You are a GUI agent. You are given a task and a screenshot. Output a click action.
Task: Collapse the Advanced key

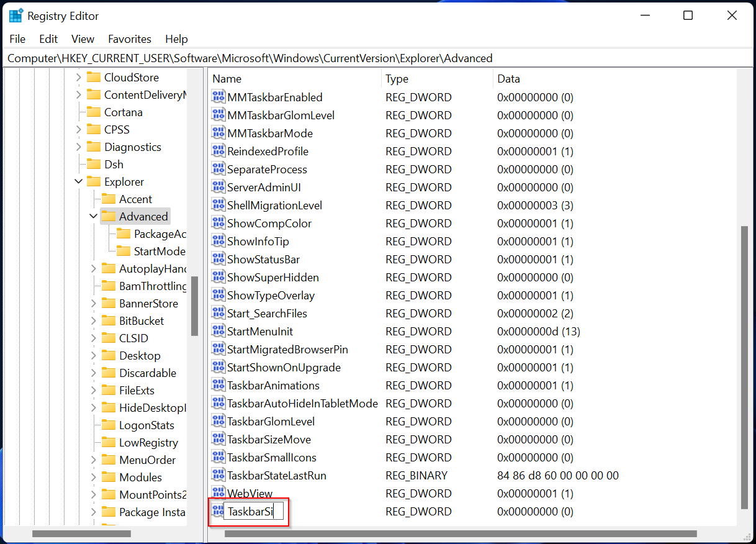(x=94, y=216)
